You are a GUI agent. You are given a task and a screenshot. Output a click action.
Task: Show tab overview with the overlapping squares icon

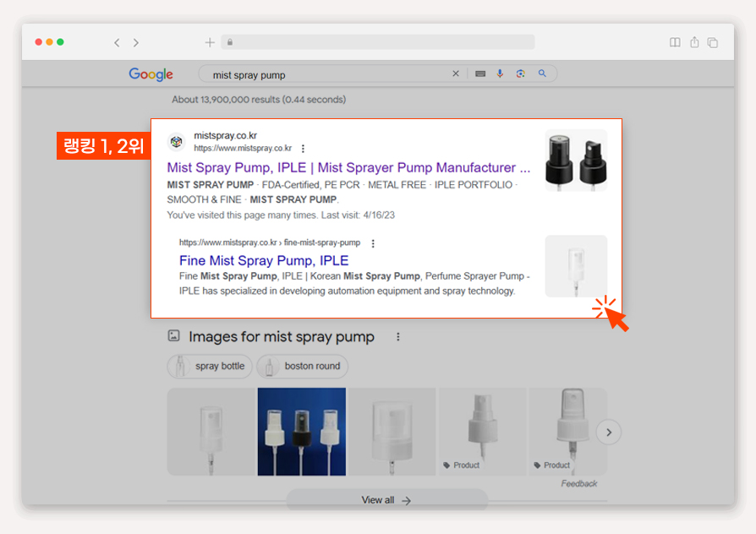click(713, 43)
